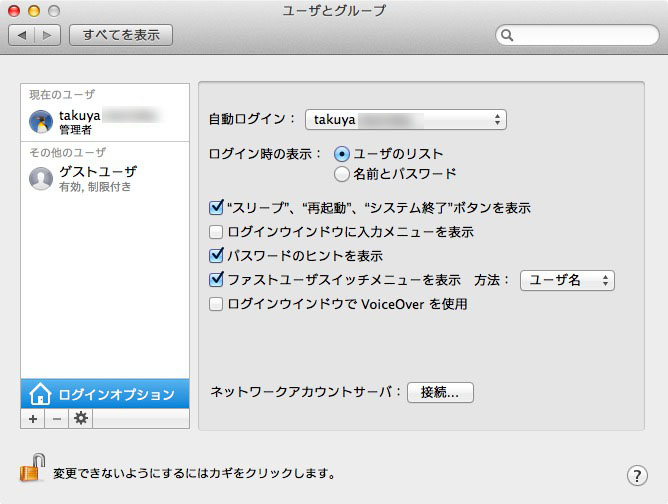Enable ログインウインドウに入力メニューを表示 checkbox
This screenshot has width=668, height=504.
pyautogui.click(x=216, y=232)
